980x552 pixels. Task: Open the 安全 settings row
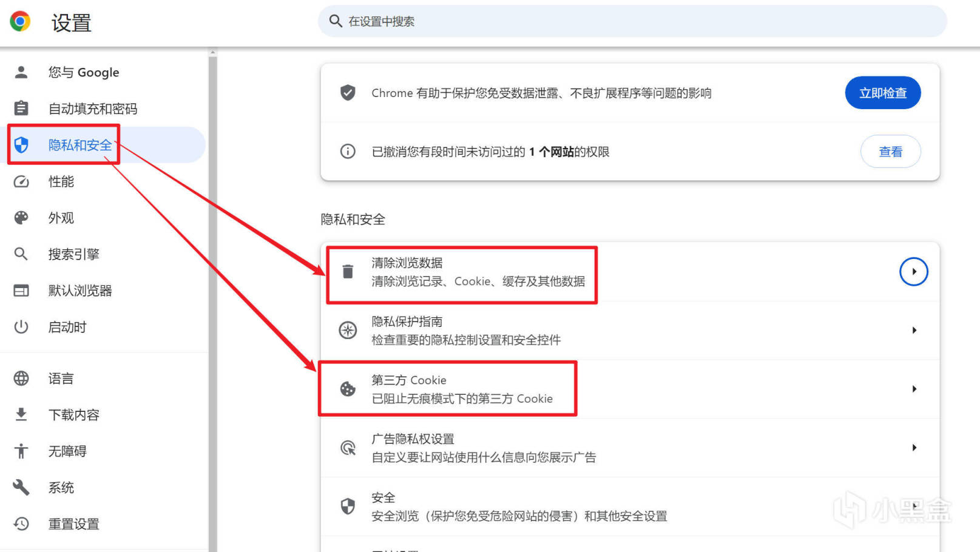click(630, 506)
